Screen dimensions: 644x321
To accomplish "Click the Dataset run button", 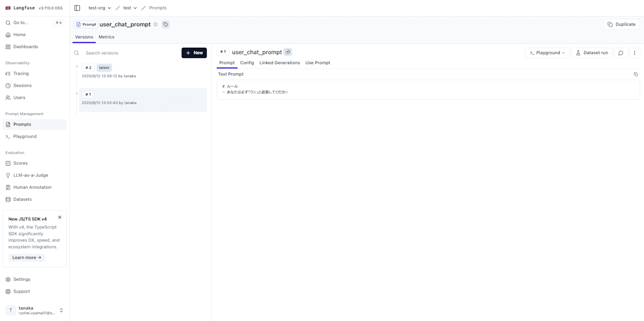I will click(x=591, y=53).
